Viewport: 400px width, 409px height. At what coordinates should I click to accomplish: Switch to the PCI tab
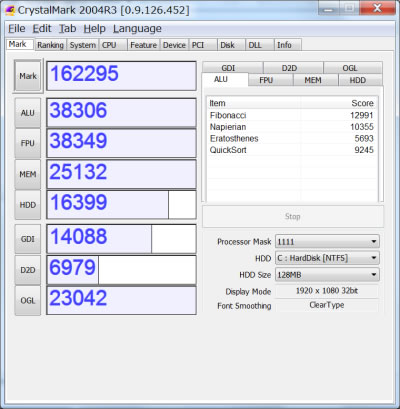coord(203,45)
